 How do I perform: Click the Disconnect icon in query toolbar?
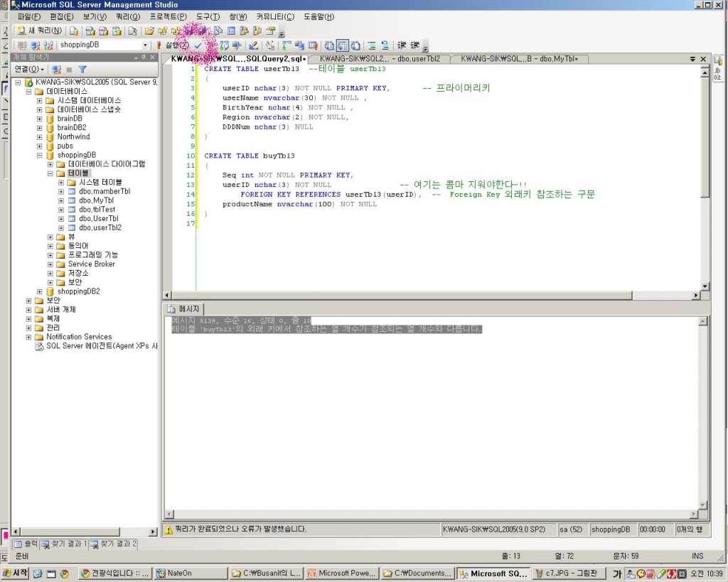tap(36, 45)
